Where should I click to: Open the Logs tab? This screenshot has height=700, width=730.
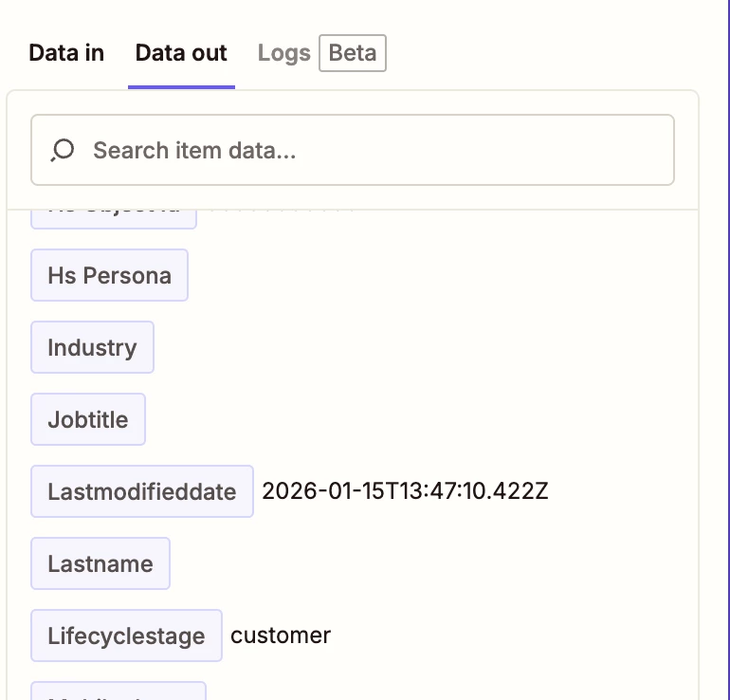pos(283,53)
